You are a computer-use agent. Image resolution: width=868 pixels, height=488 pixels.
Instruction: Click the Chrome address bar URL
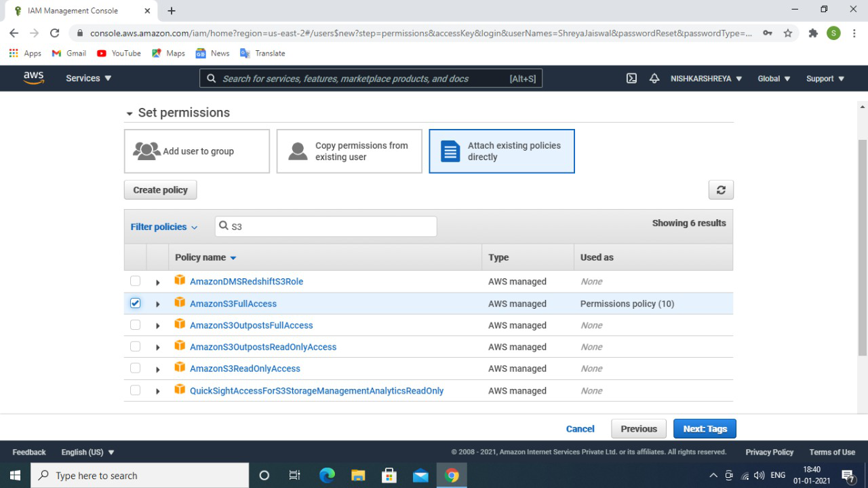click(x=420, y=33)
